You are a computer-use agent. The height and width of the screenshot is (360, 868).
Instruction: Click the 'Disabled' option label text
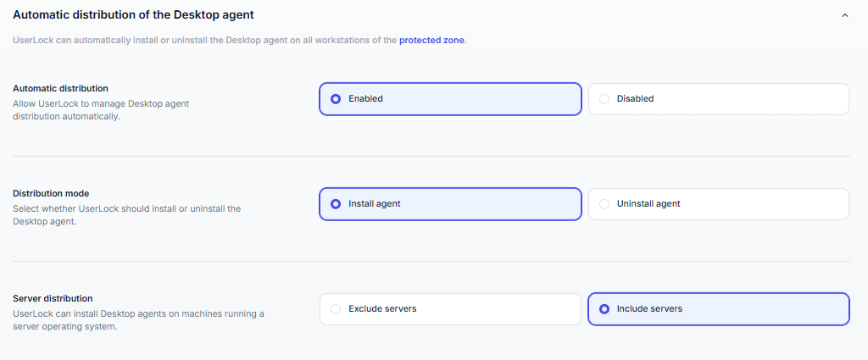coord(635,99)
